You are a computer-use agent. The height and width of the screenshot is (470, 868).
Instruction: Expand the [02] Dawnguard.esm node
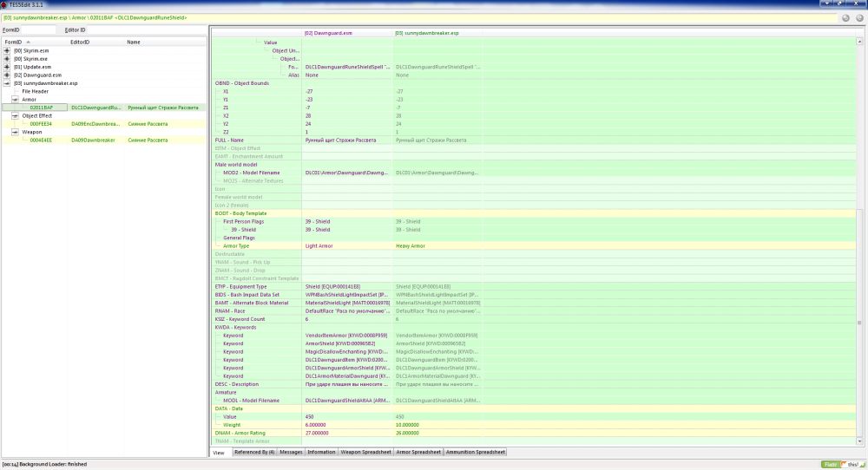7,75
